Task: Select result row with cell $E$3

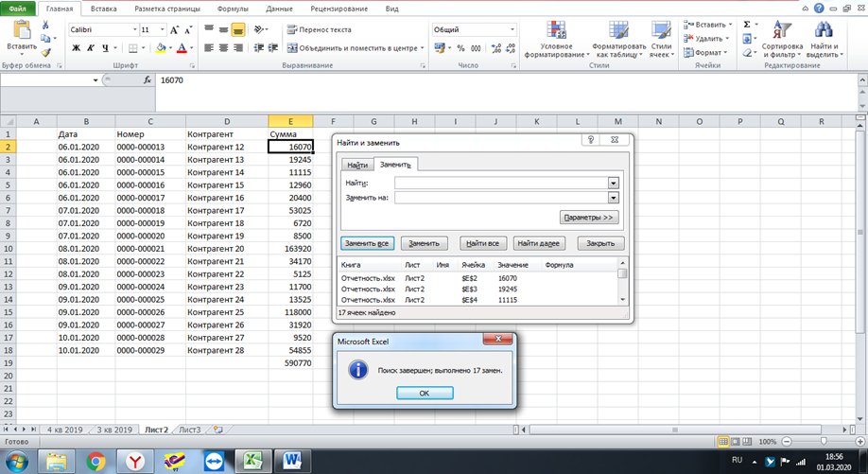Action: click(x=478, y=290)
